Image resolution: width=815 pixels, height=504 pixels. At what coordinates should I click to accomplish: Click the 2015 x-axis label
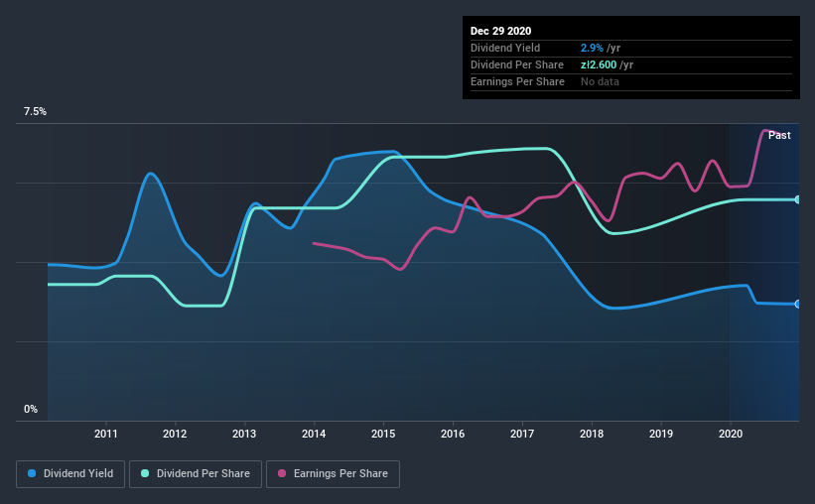(x=383, y=434)
